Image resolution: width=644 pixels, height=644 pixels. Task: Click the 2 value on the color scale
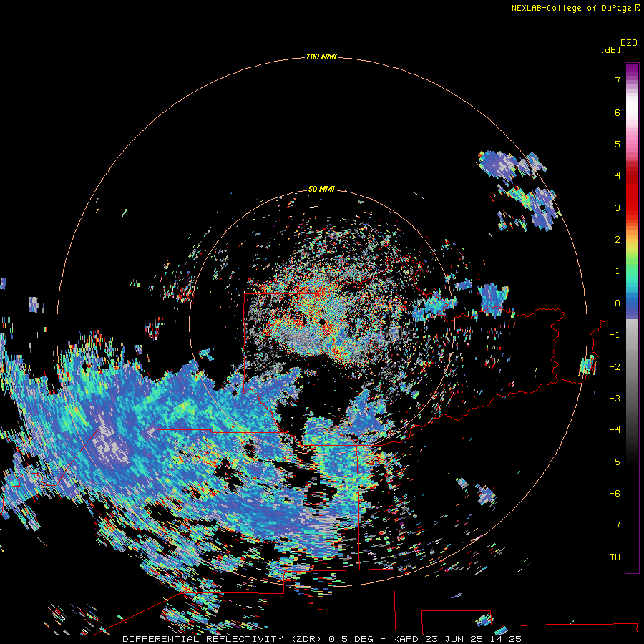pyautogui.click(x=618, y=240)
